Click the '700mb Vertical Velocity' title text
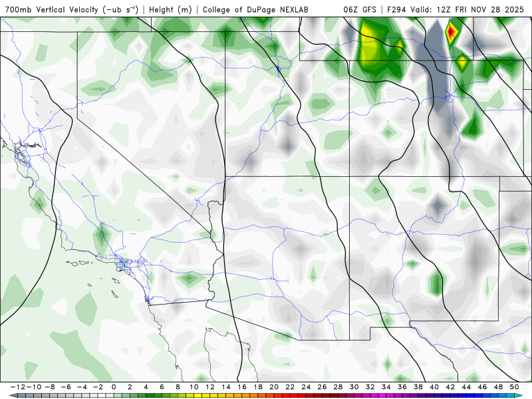 point(52,9)
